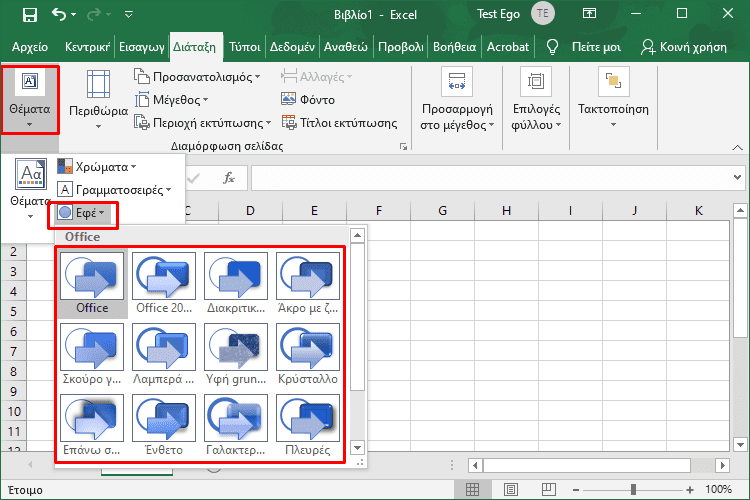750x500 pixels.
Task: Select the Σκούρο γ... effect thumbnail
Action: (x=92, y=355)
